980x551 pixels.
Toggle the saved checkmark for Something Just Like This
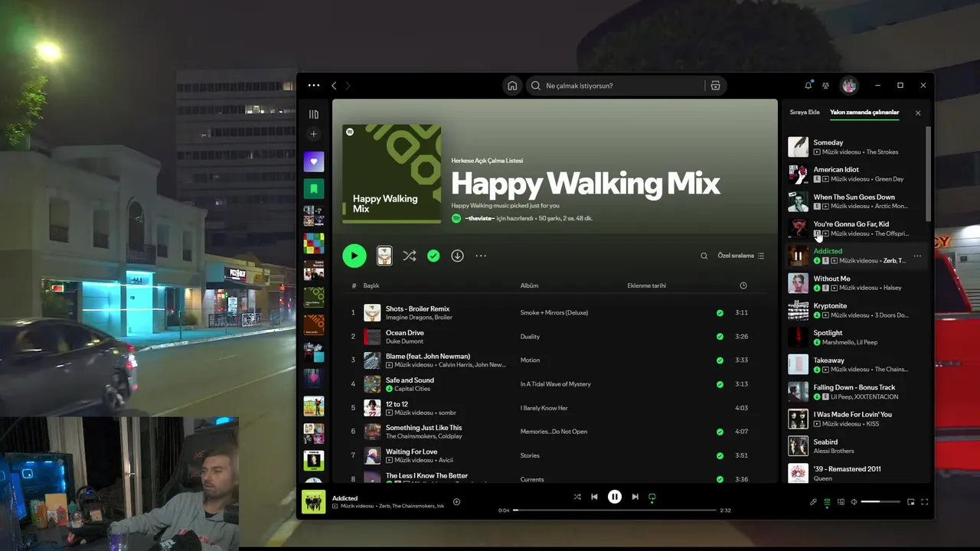click(720, 432)
